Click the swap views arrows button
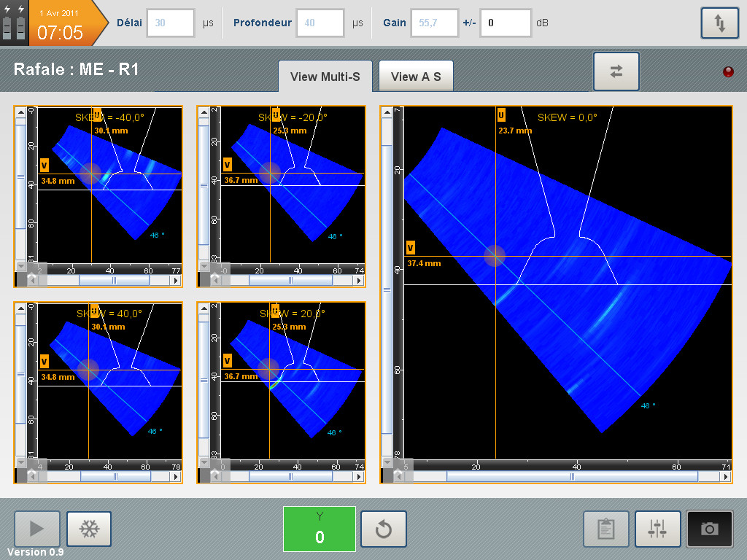 [616, 71]
